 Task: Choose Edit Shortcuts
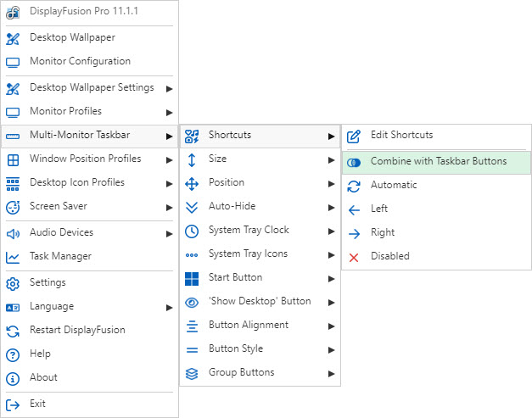pyautogui.click(x=436, y=137)
